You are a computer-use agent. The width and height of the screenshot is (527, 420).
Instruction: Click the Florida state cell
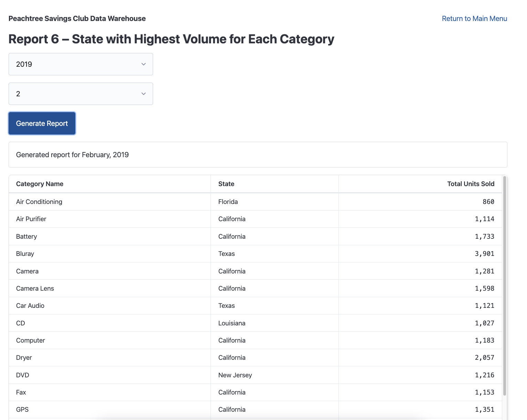point(228,202)
